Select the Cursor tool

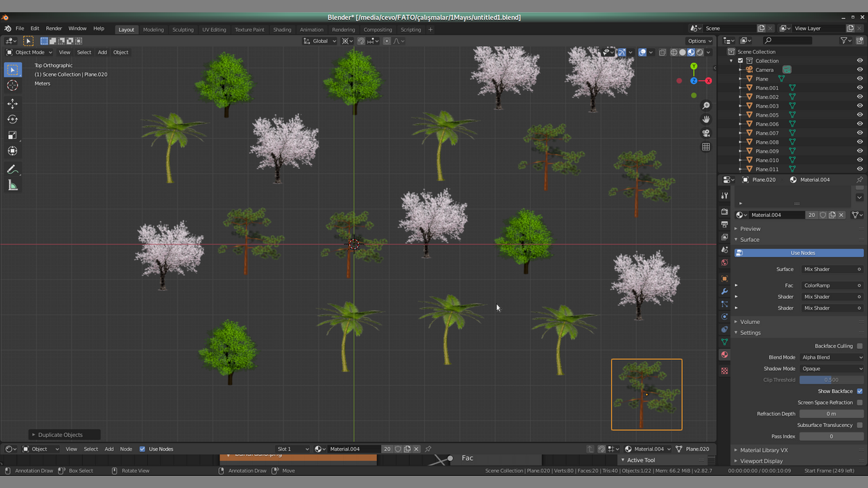12,85
